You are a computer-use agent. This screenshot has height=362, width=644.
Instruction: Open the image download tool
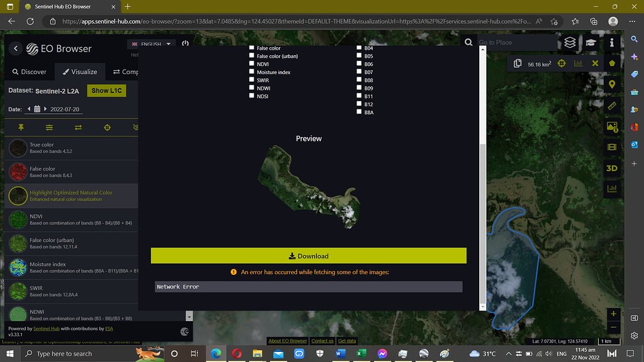612,127
